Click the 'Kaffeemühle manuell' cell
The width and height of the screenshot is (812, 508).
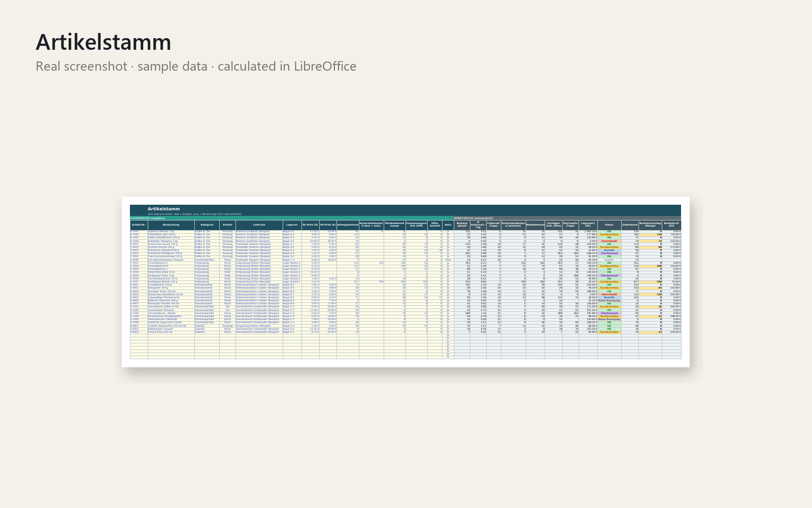point(171,329)
